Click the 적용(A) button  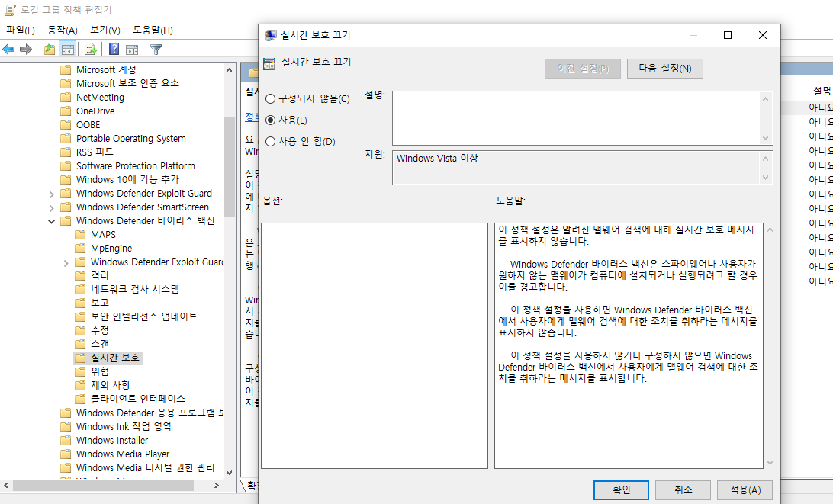pos(745,490)
